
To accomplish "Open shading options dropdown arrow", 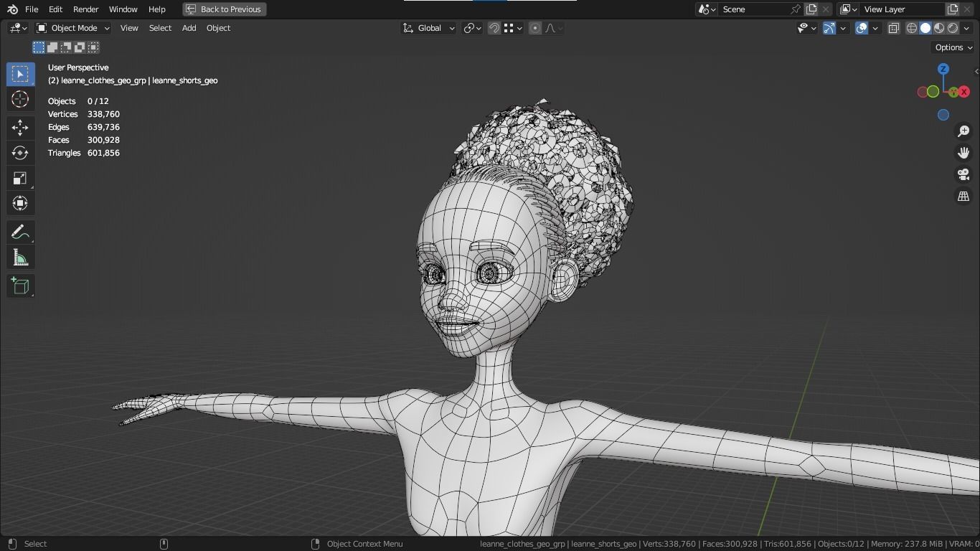I will (966, 28).
